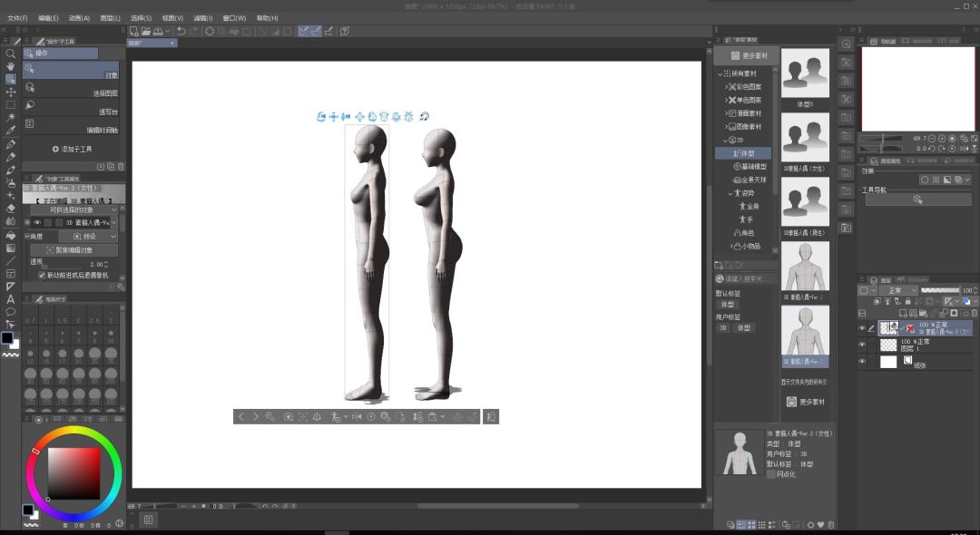Open the 图层(L) menu
Viewport: 980px width, 535px height.
(x=111, y=18)
